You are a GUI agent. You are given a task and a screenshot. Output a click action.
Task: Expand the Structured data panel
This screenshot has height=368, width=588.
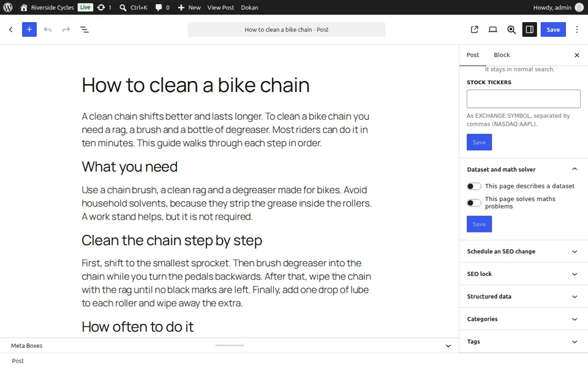click(x=524, y=296)
